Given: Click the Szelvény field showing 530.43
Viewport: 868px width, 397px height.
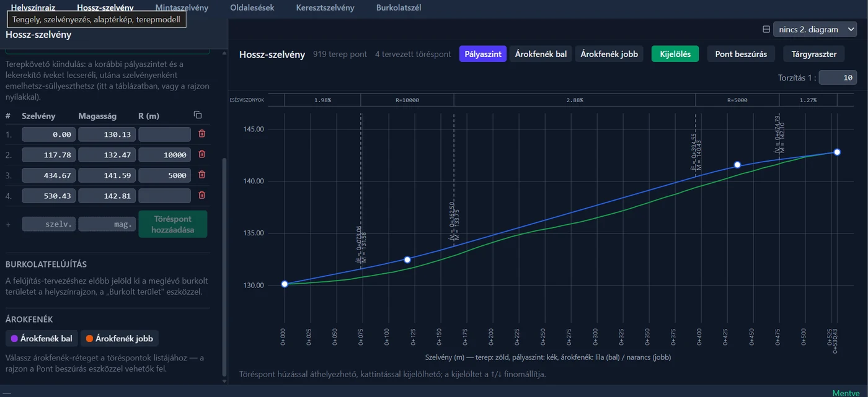Looking at the screenshot, I should click(48, 196).
